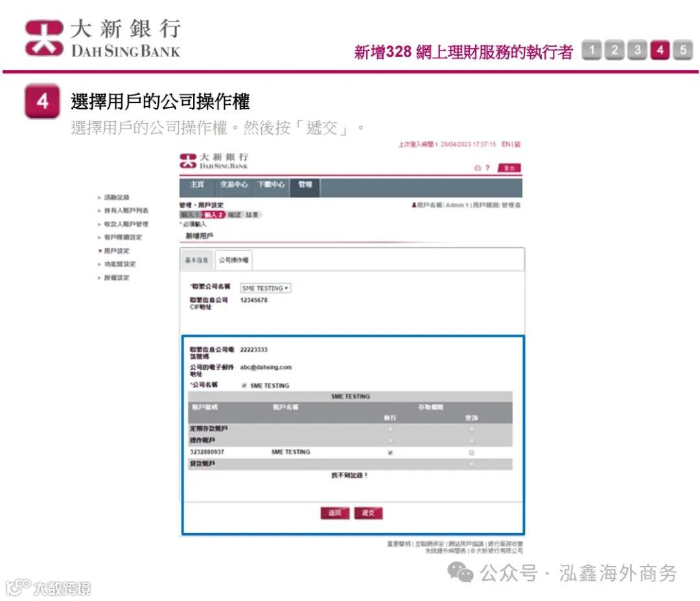Jump to guide step 3 indicator
Image resolution: width=700 pixels, height=601 pixels.
pos(638,49)
